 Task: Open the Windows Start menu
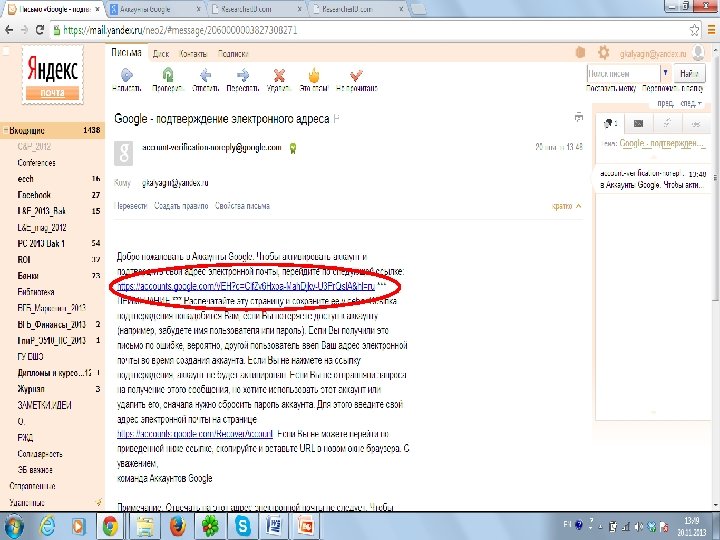click(14, 526)
